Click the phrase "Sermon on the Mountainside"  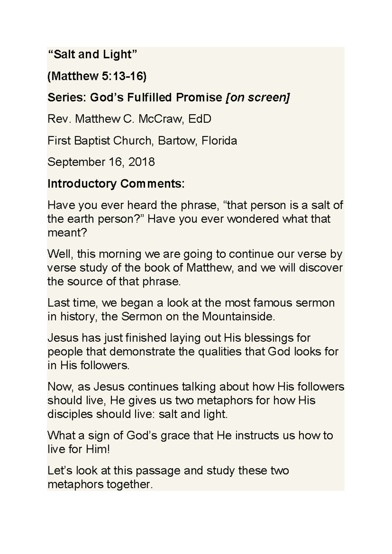(197, 317)
